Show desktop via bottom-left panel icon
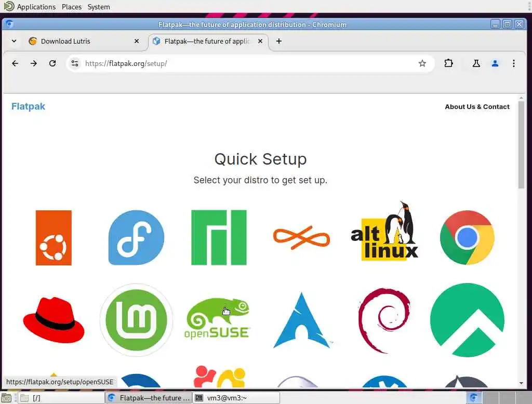The image size is (532, 404). point(6,398)
